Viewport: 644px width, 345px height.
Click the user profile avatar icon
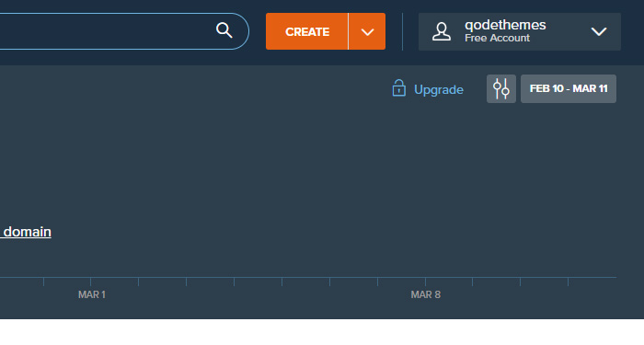pyautogui.click(x=442, y=31)
